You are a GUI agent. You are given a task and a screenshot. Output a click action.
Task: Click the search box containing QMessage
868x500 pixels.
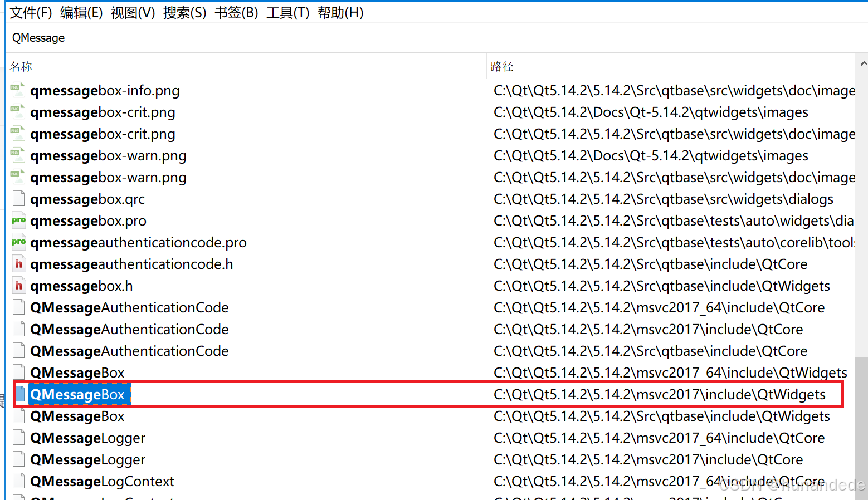pos(223,37)
